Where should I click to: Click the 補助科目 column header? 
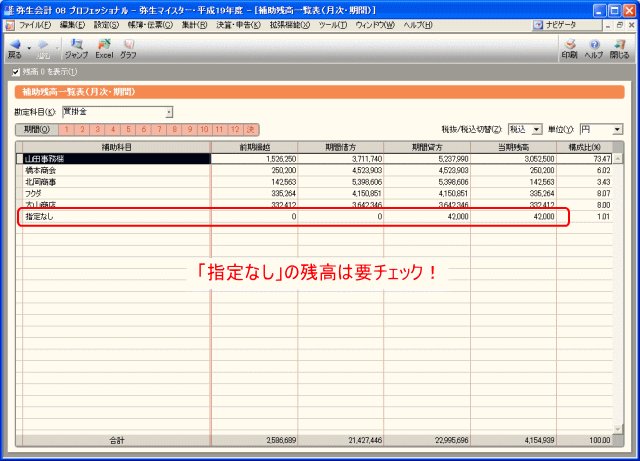117,147
